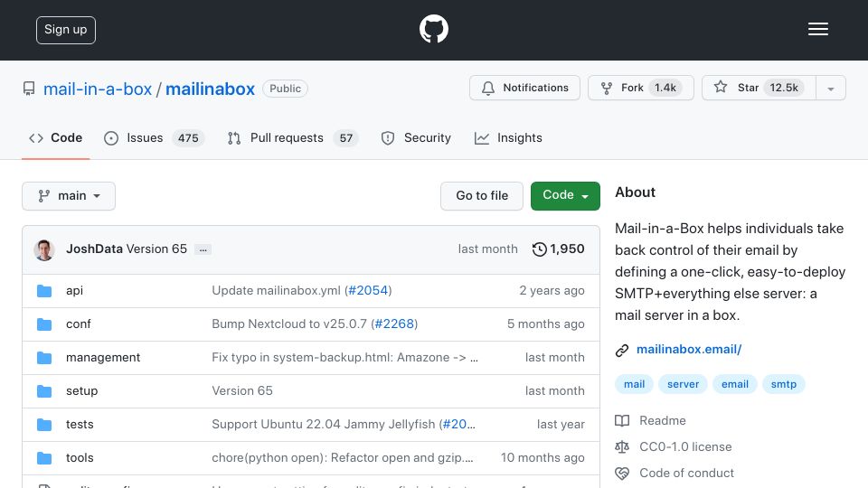Image resolution: width=868 pixels, height=488 pixels.
Task: Click the server topic tag
Action: coord(683,384)
